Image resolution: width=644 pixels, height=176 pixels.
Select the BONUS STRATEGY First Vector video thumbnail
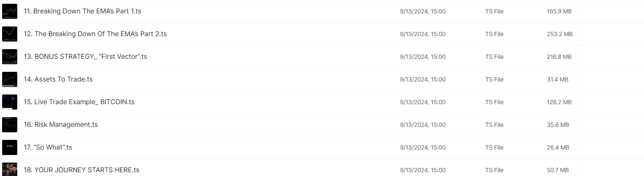[x=10, y=57]
